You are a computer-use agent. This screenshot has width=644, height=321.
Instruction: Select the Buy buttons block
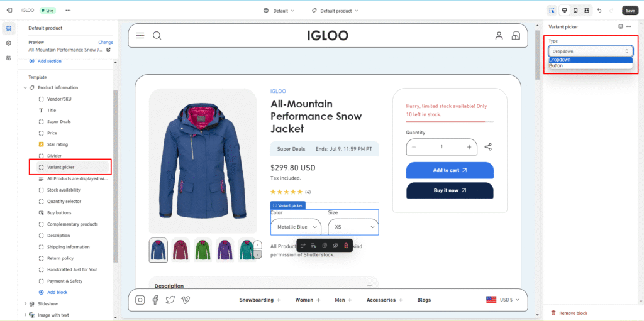59,213
